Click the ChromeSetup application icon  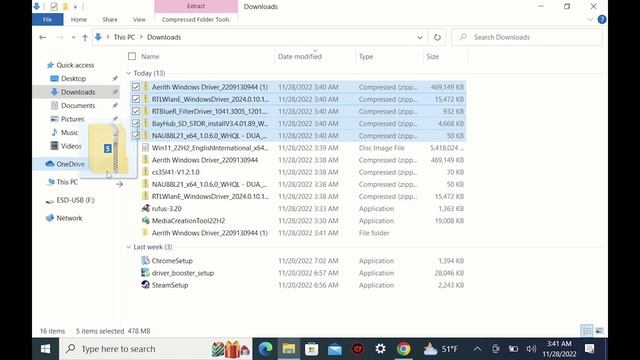145,260
